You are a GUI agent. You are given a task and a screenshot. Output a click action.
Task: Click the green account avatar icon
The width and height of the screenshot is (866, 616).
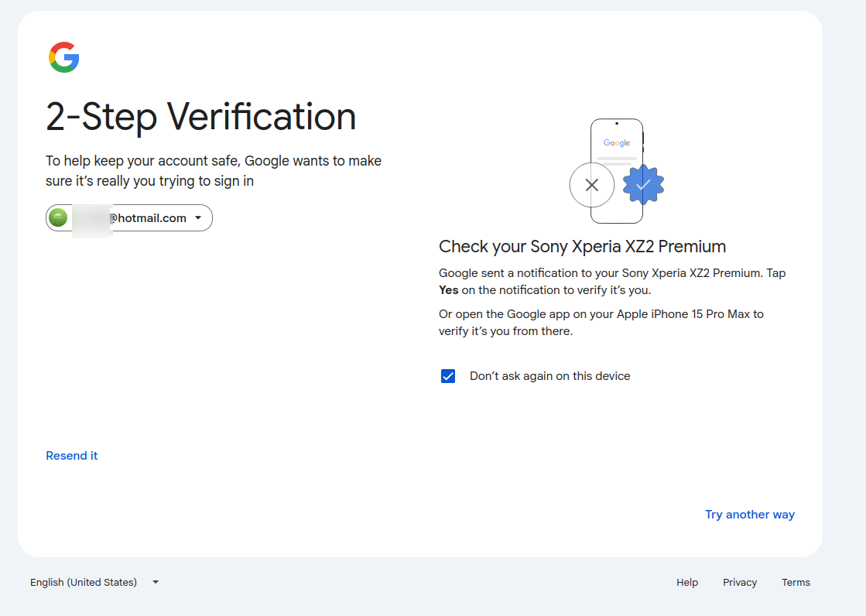(58, 218)
